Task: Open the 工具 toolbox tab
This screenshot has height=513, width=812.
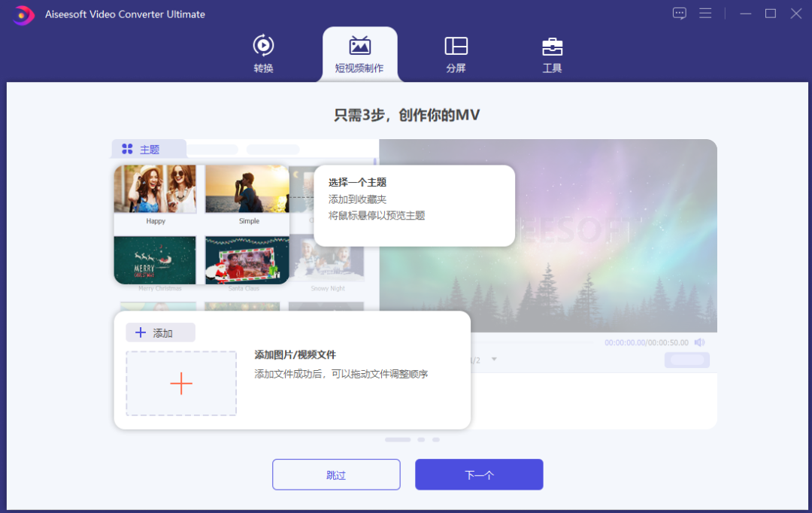Action: 552,54
